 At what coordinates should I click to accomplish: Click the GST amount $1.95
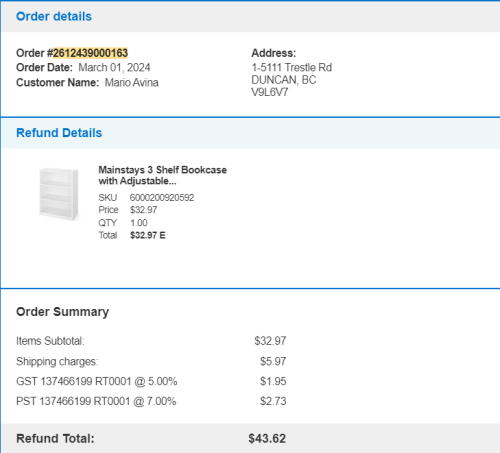[273, 381]
